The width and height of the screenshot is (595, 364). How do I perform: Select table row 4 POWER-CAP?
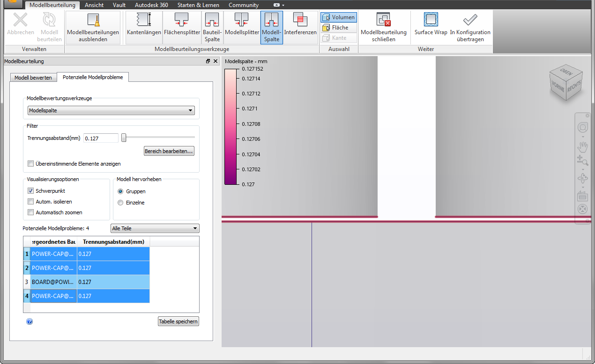click(x=87, y=296)
